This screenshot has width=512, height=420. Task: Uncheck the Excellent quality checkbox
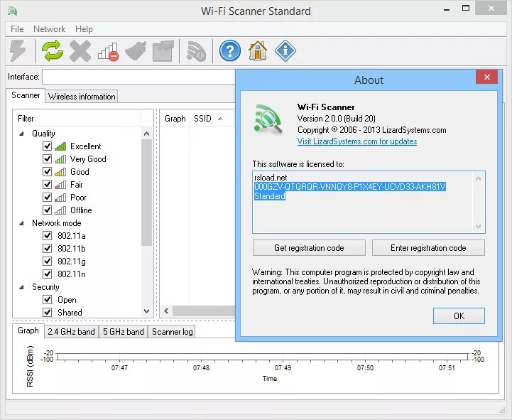pyautogui.click(x=48, y=146)
